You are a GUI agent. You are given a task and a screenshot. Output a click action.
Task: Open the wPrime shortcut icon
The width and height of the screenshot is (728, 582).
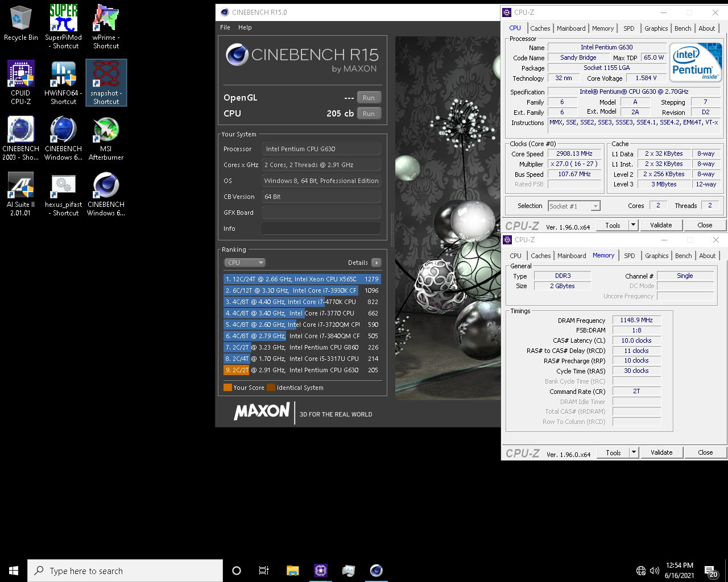point(106,26)
